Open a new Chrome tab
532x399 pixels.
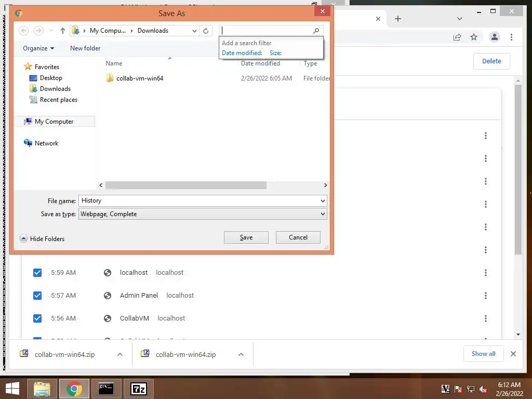click(x=398, y=19)
